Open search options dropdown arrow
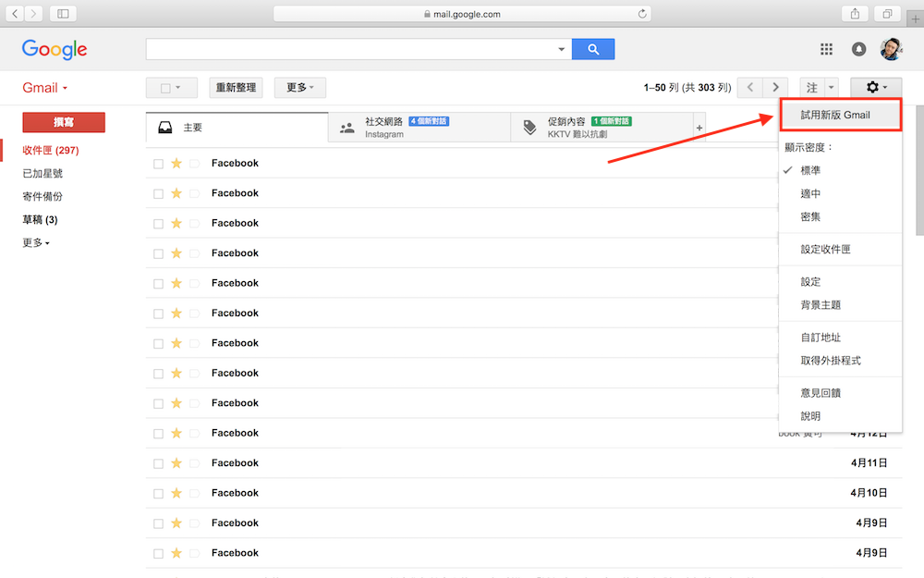The height and width of the screenshot is (578, 924). pos(562,50)
